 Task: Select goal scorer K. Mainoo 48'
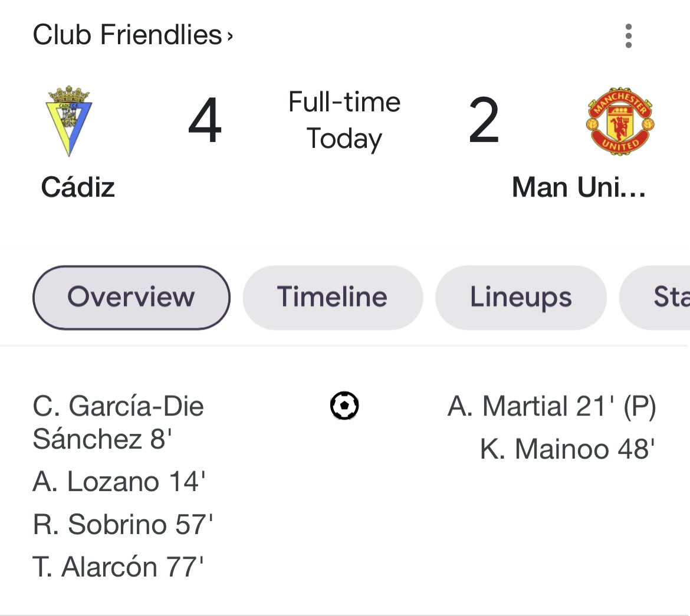click(567, 449)
